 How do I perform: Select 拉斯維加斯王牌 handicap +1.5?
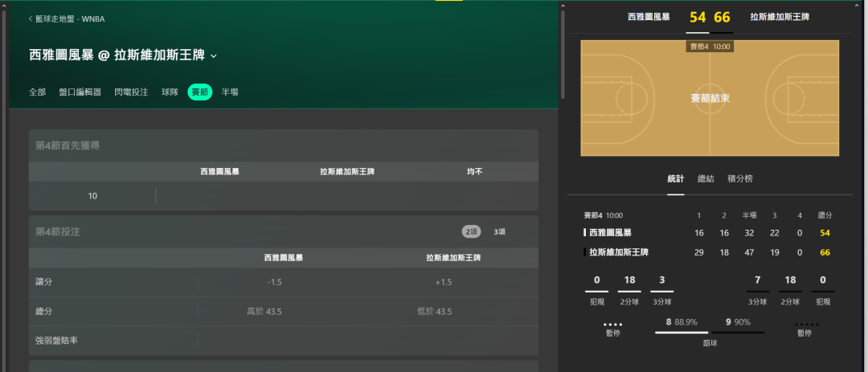444,282
